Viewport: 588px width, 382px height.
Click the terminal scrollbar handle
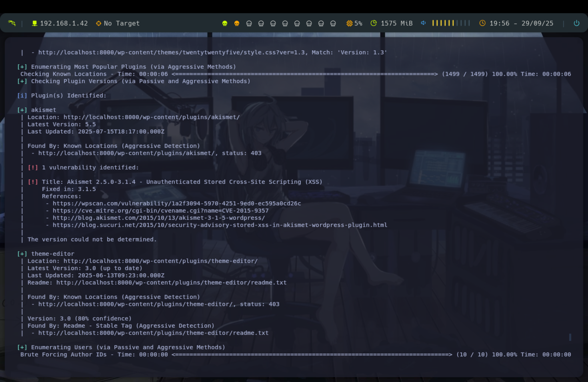pos(570,337)
